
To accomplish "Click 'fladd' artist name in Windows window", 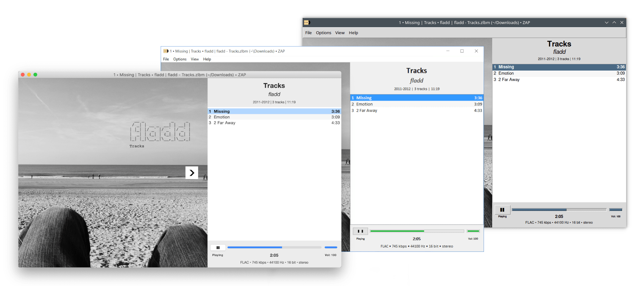I will (417, 81).
